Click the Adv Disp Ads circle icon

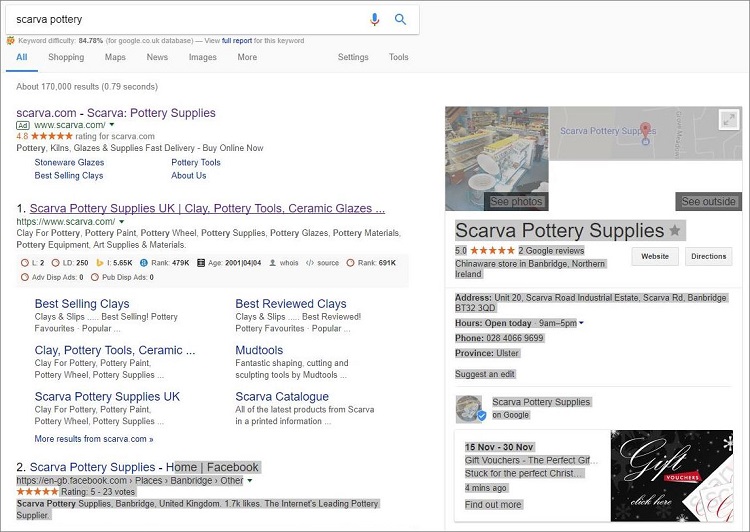(x=25, y=277)
